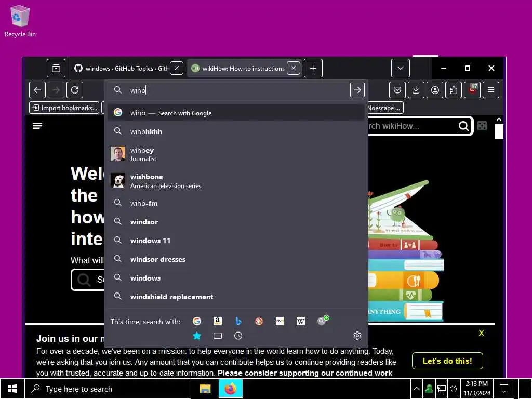Viewport: 532px width, 399px height.
Task: Open the Extensions puzzle icon
Action: point(454,90)
